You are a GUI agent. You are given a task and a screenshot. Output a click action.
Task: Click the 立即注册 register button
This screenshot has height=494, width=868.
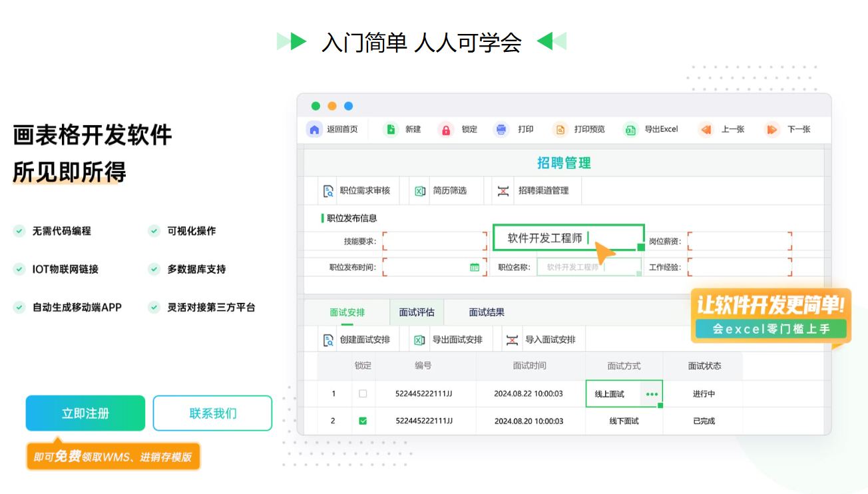pos(85,413)
